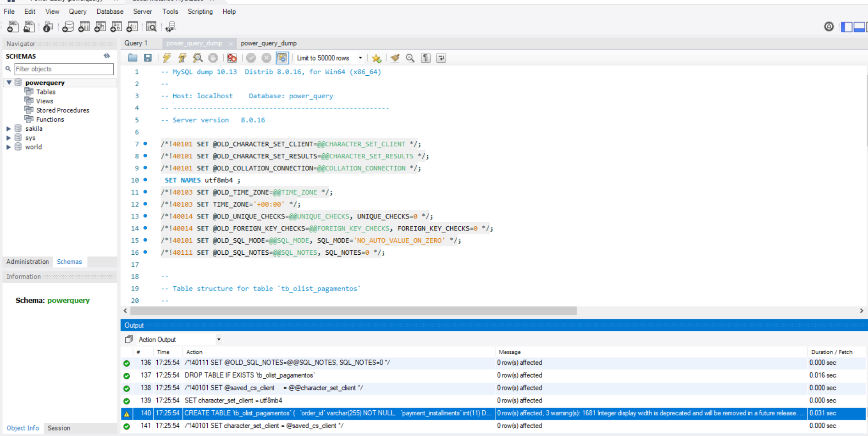Screen dimensions: 868x436
Task: Expand the world schema
Action: pyautogui.click(x=9, y=147)
